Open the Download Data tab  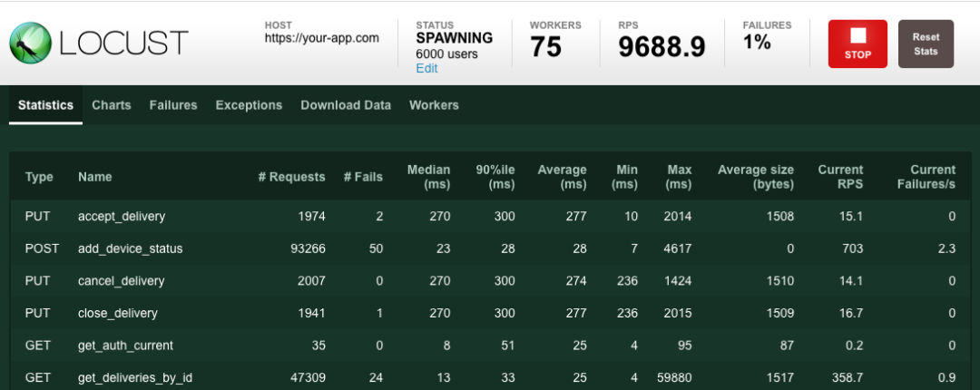346,105
